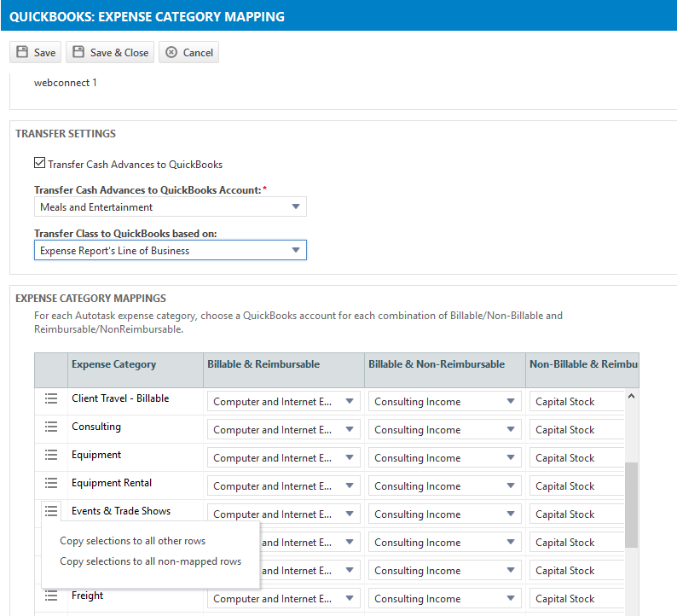677x616 pixels.
Task: Click the floppy disk icon on Save
Action: pos(22,52)
